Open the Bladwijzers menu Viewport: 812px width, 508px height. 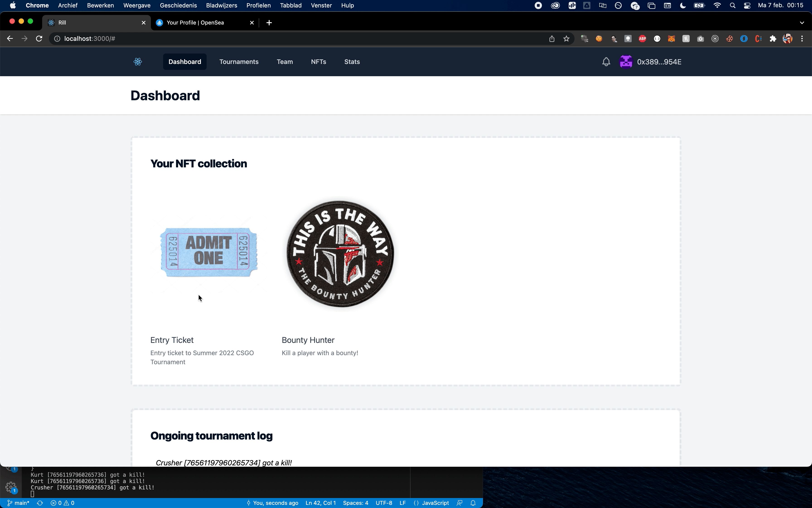click(221, 5)
